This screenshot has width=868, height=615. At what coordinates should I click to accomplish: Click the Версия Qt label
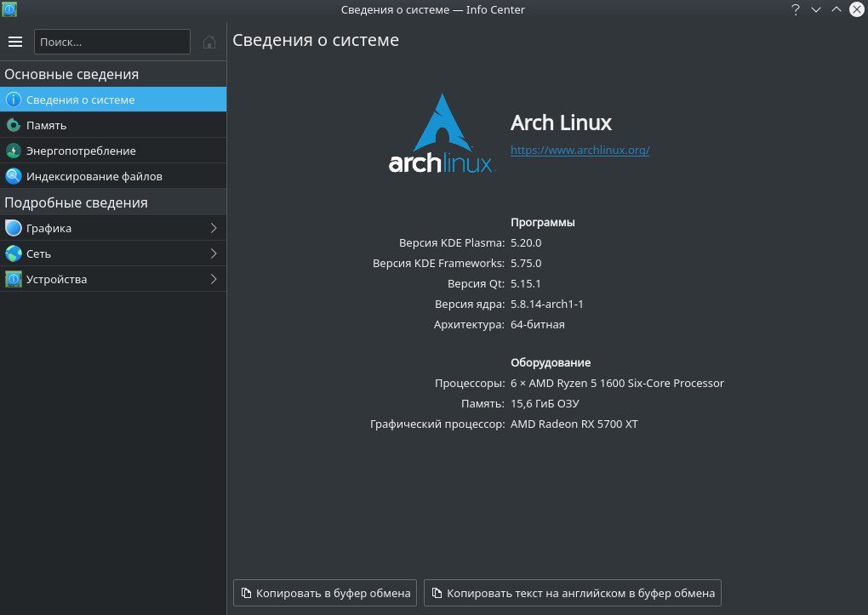pos(476,284)
